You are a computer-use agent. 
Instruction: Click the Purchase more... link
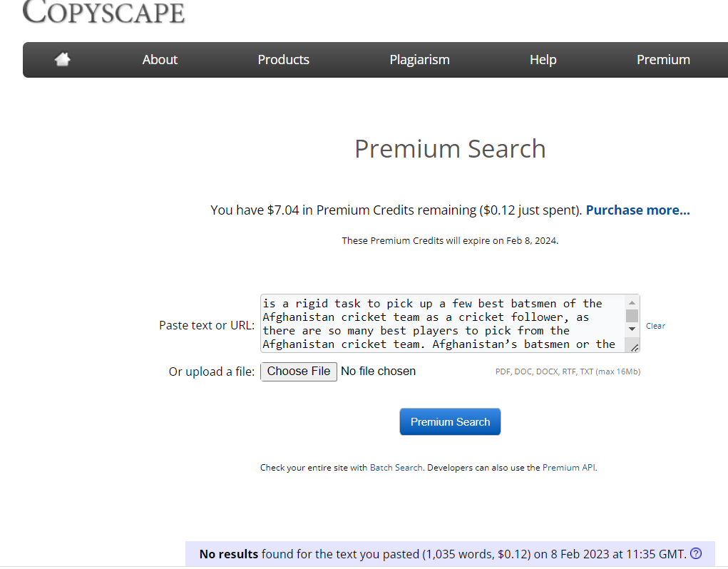coord(637,210)
